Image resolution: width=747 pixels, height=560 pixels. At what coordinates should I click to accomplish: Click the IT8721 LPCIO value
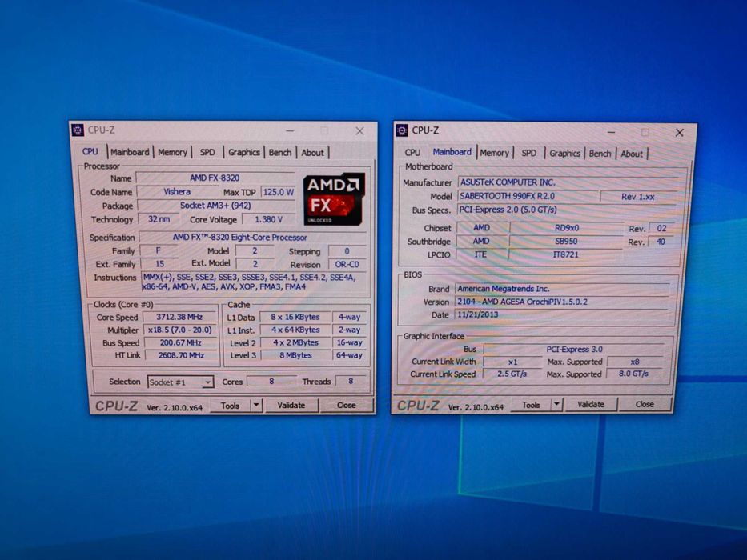pyautogui.click(x=565, y=254)
